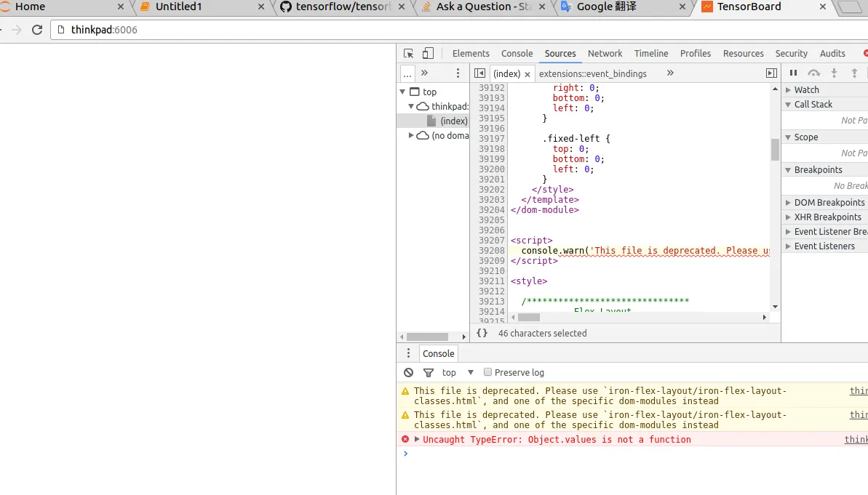Click the red error icon beside TypeError
868x495 pixels.
(x=405, y=439)
